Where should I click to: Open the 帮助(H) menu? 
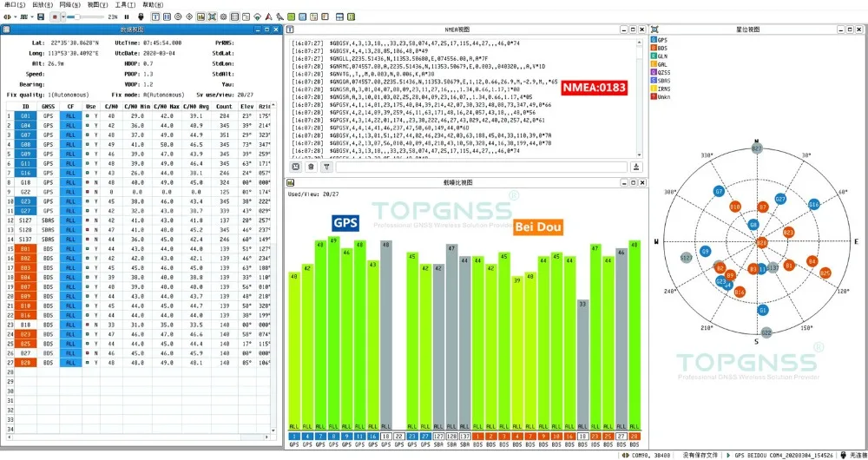click(153, 4)
